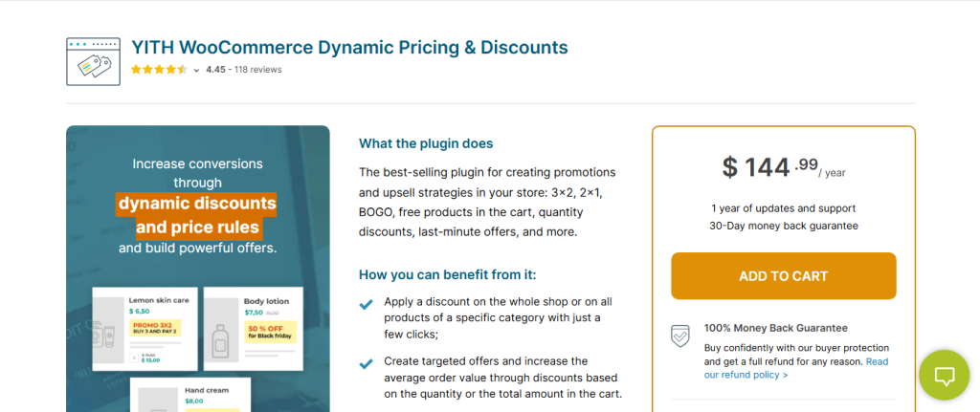Expand the rating breakdown chevron

point(196,70)
